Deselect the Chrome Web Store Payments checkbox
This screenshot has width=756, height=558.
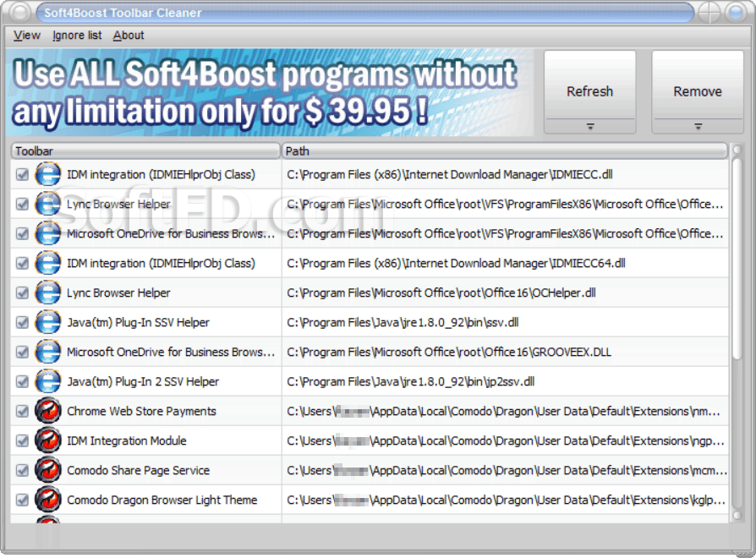pyautogui.click(x=22, y=411)
